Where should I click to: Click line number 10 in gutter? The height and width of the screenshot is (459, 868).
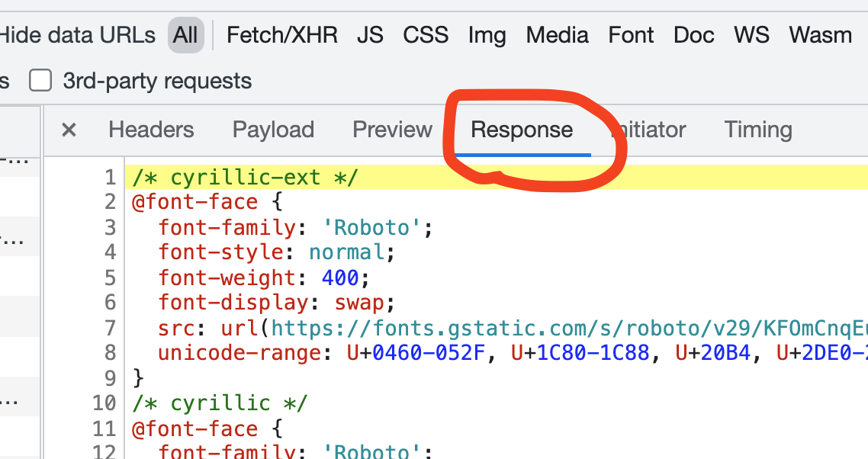(x=104, y=403)
